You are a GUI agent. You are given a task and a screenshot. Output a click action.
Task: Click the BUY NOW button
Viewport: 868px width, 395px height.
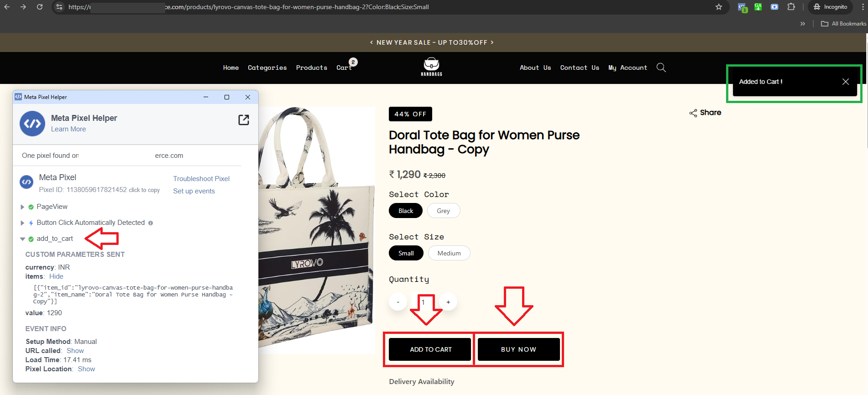[x=519, y=349]
